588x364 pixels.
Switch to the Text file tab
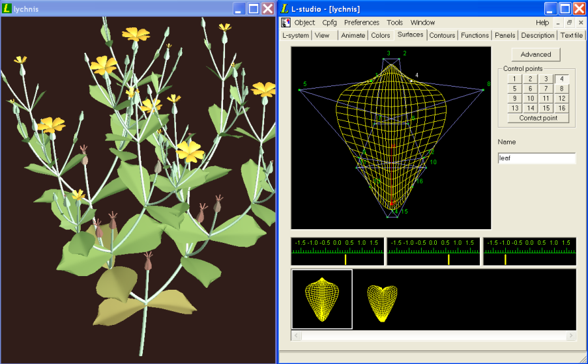point(572,35)
